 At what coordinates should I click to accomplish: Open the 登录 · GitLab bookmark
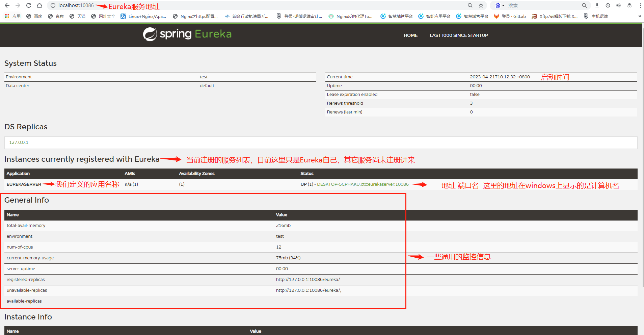tap(510, 16)
